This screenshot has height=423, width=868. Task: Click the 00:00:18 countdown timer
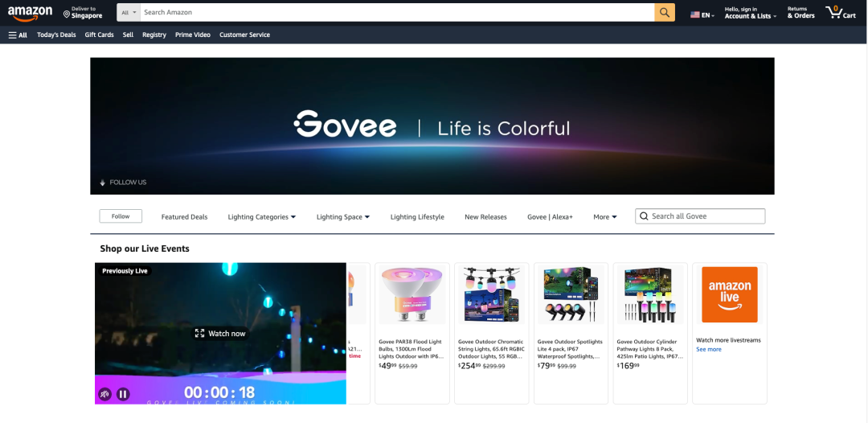pos(219,392)
